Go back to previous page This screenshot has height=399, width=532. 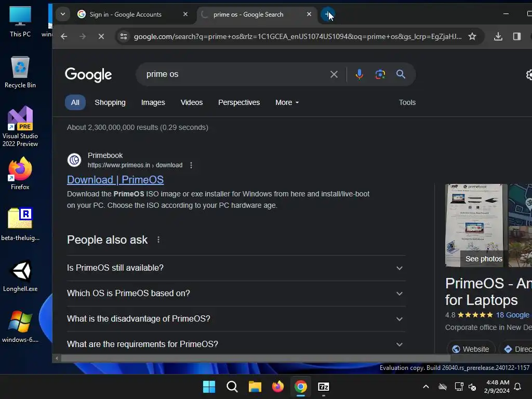click(64, 36)
